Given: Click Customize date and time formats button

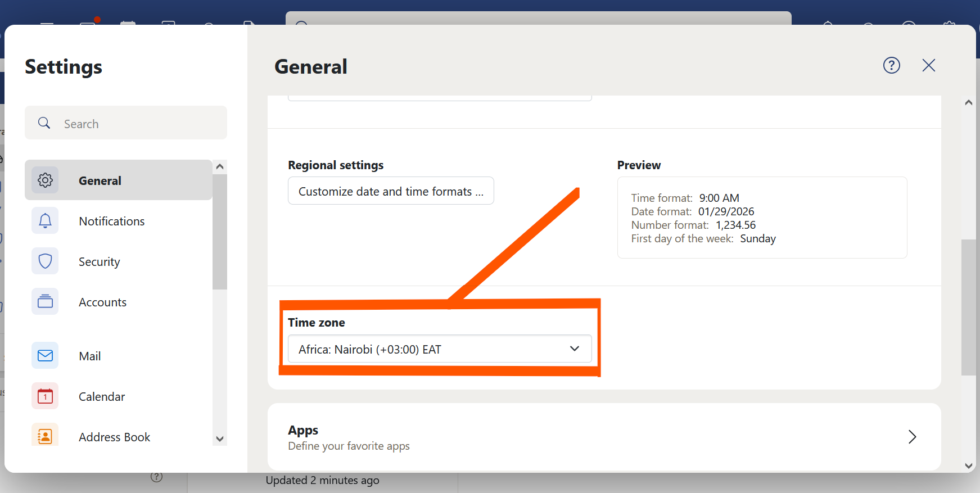Looking at the screenshot, I should pos(391,191).
